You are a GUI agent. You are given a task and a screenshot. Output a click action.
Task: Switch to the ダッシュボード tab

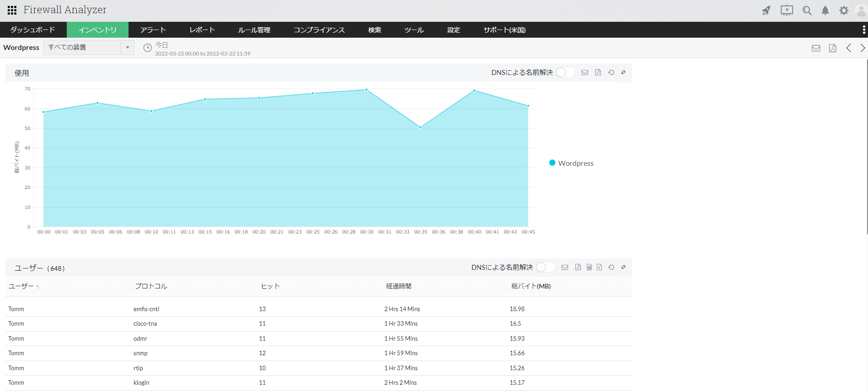pos(33,30)
